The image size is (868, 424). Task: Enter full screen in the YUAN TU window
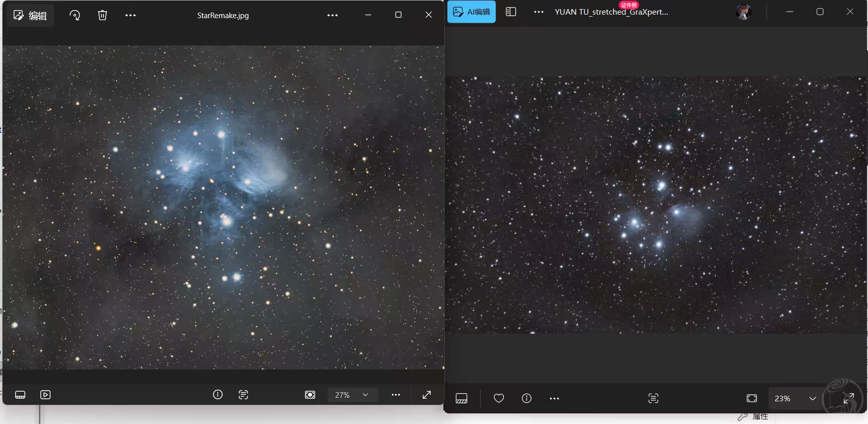point(848,398)
